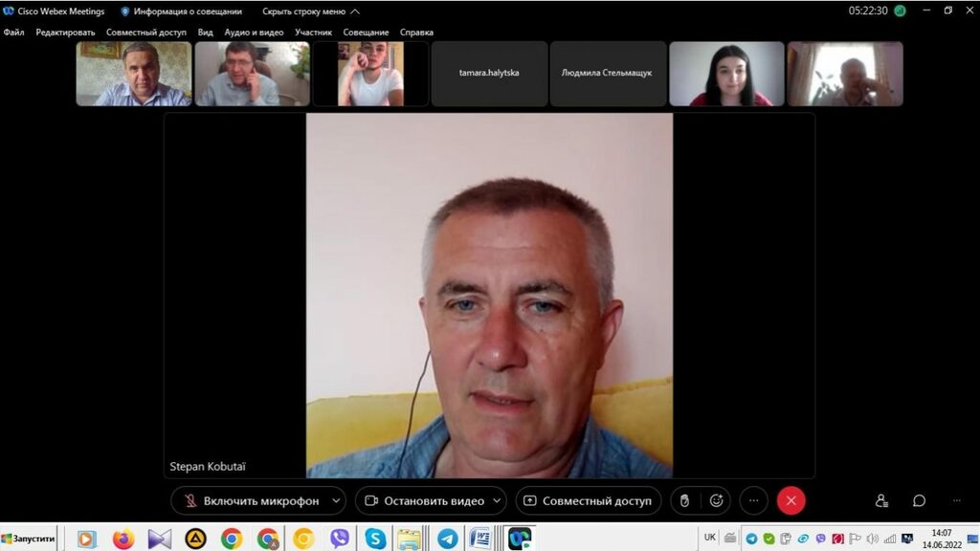Open the Аудио и видео menu
This screenshot has width=980, height=551.
click(254, 33)
